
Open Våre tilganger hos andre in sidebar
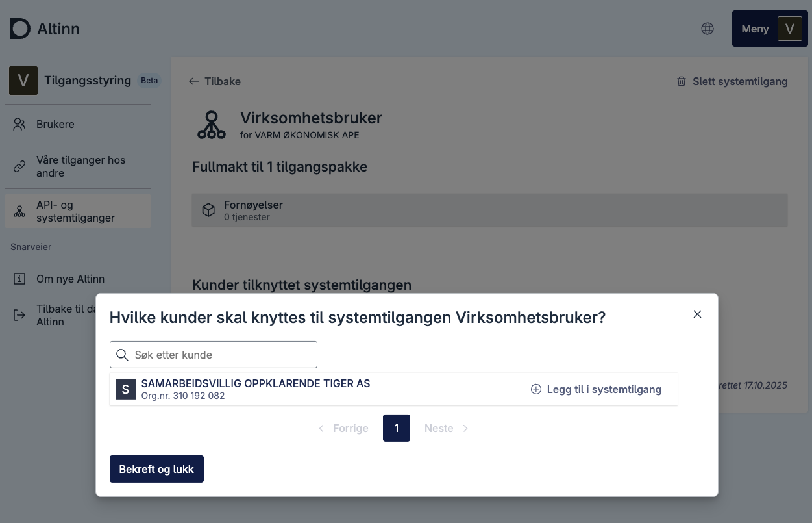coord(80,166)
